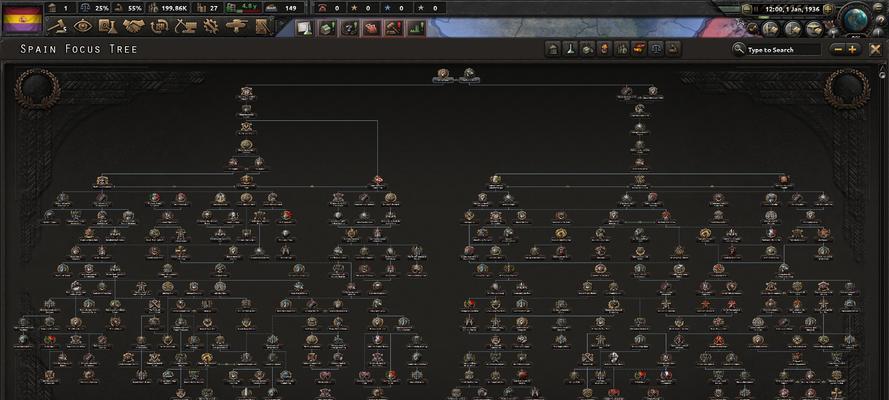This screenshot has width=889, height=400.
Task: Zoom out focus tree with minus button
Action: coord(838,50)
